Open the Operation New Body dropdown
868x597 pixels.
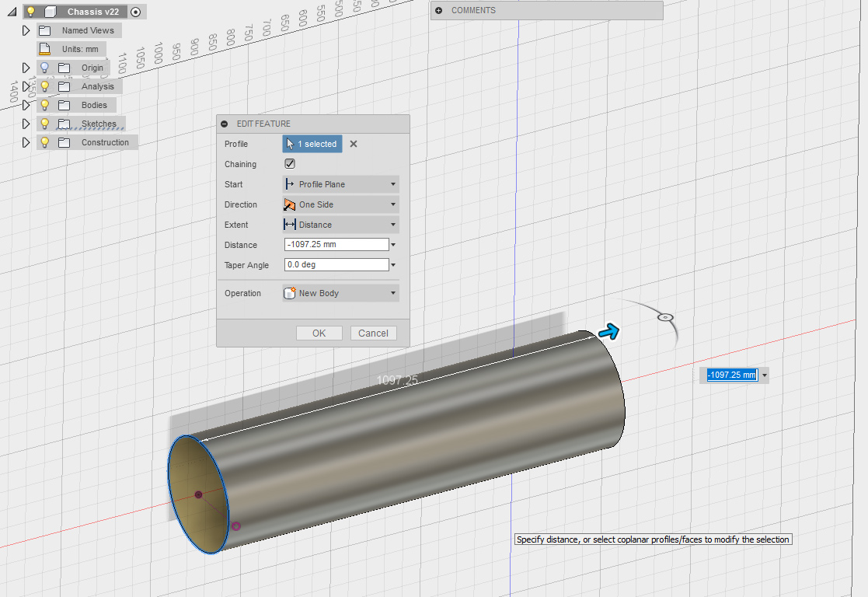[x=340, y=293]
